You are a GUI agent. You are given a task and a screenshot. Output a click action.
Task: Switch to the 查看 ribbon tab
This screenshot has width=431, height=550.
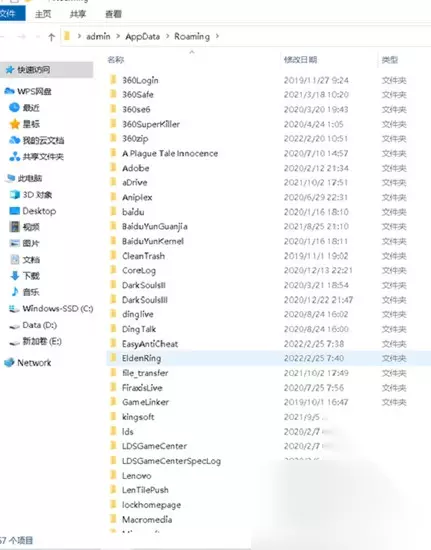[x=113, y=14]
